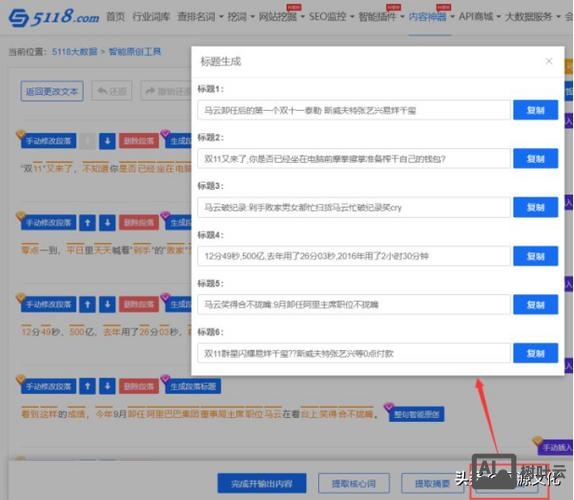The width and height of the screenshot is (574, 500).
Task: Copy 标题5 with its 复制 button
Action: point(536,305)
